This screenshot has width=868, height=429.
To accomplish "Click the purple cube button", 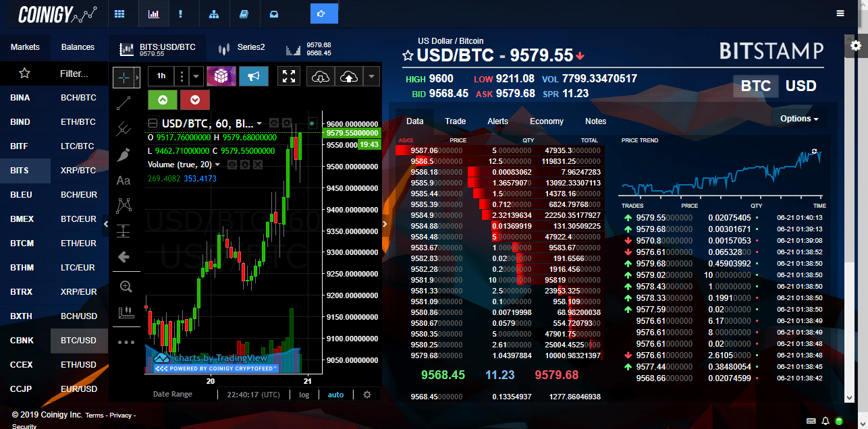I will [221, 76].
